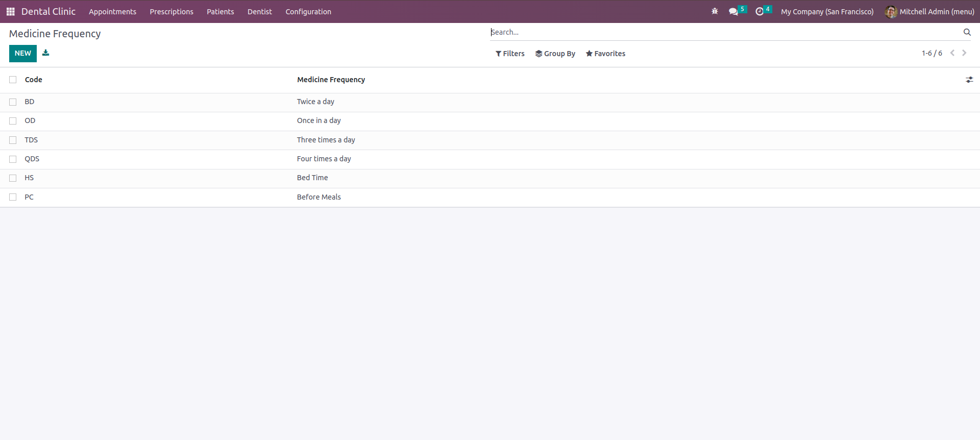The width and height of the screenshot is (980, 440).
Task: Open the 'Three times a day' record
Action: [x=326, y=140]
